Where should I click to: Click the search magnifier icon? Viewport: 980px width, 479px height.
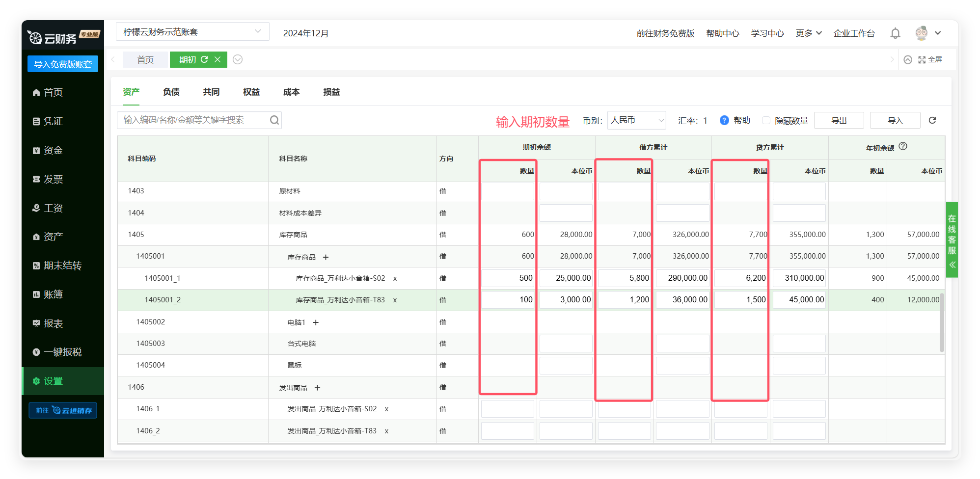pos(274,120)
